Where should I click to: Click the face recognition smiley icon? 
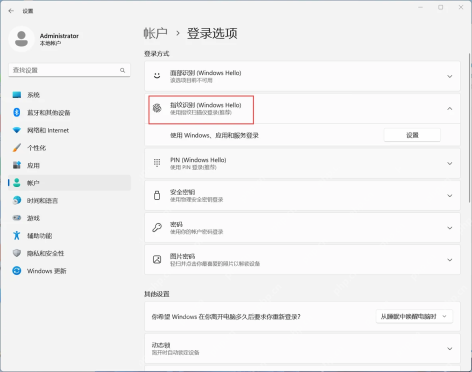click(x=157, y=76)
